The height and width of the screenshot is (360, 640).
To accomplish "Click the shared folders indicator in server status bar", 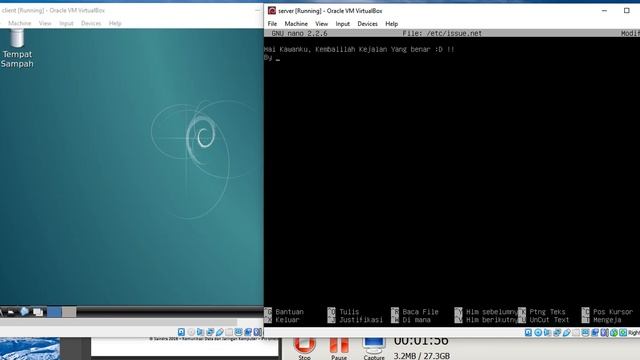I will (x=576, y=332).
